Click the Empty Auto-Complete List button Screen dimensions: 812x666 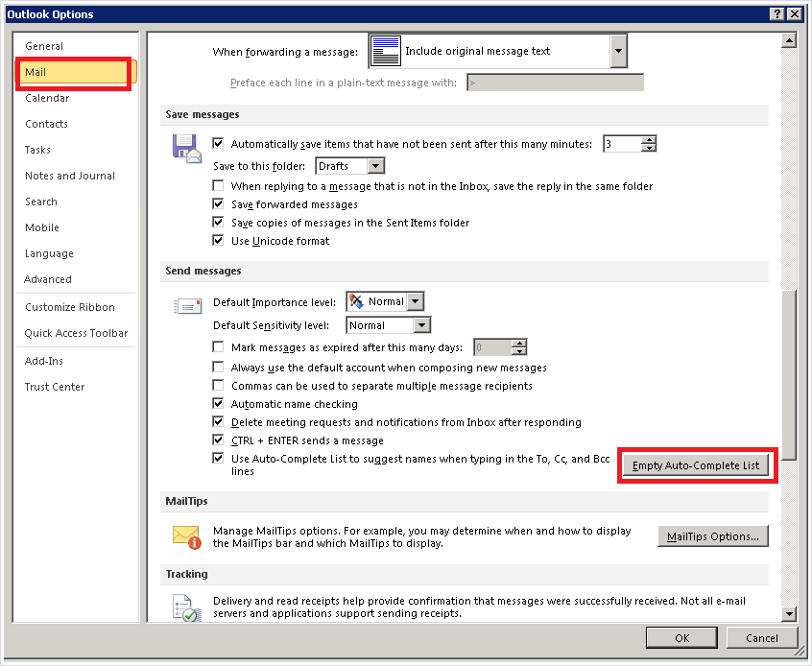point(696,465)
